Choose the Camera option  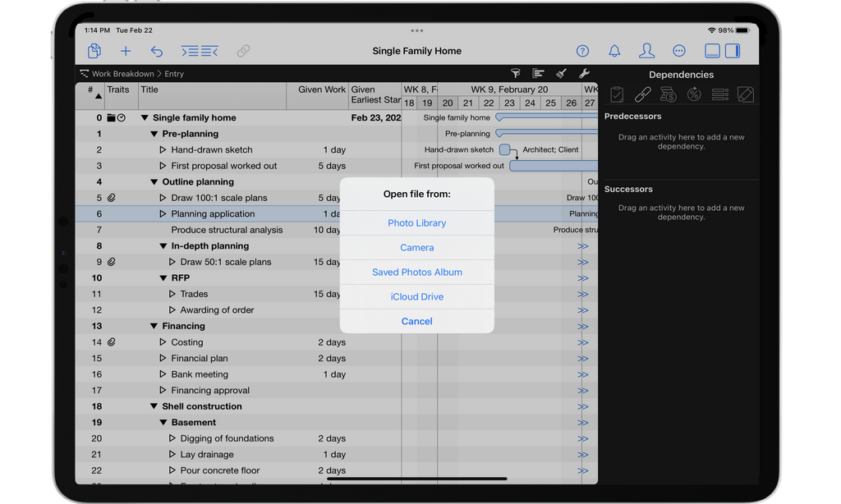click(416, 247)
